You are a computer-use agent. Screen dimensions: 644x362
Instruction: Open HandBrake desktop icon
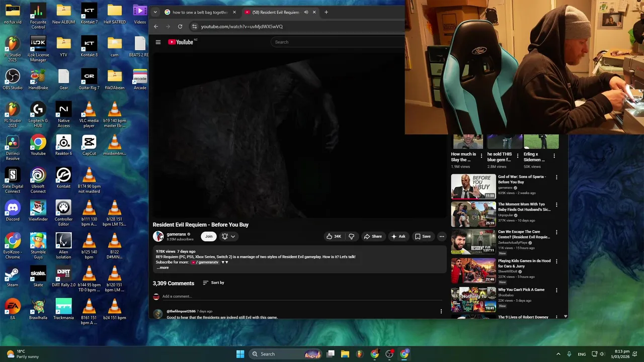pyautogui.click(x=38, y=80)
